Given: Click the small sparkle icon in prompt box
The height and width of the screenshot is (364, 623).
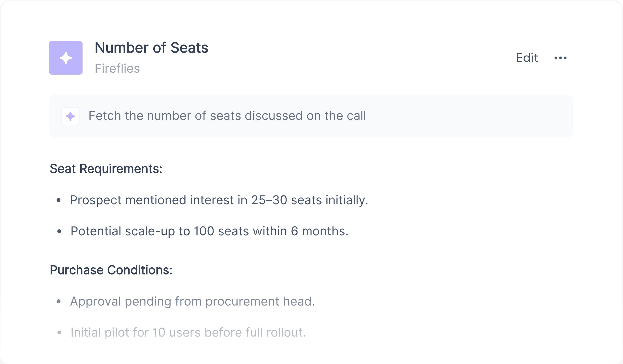Looking at the screenshot, I should click(71, 116).
